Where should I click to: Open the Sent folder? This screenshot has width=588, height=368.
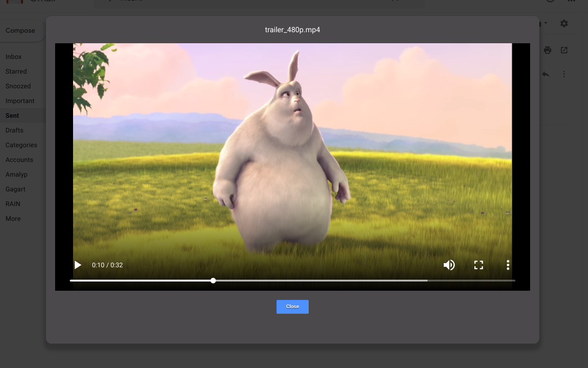pos(12,115)
